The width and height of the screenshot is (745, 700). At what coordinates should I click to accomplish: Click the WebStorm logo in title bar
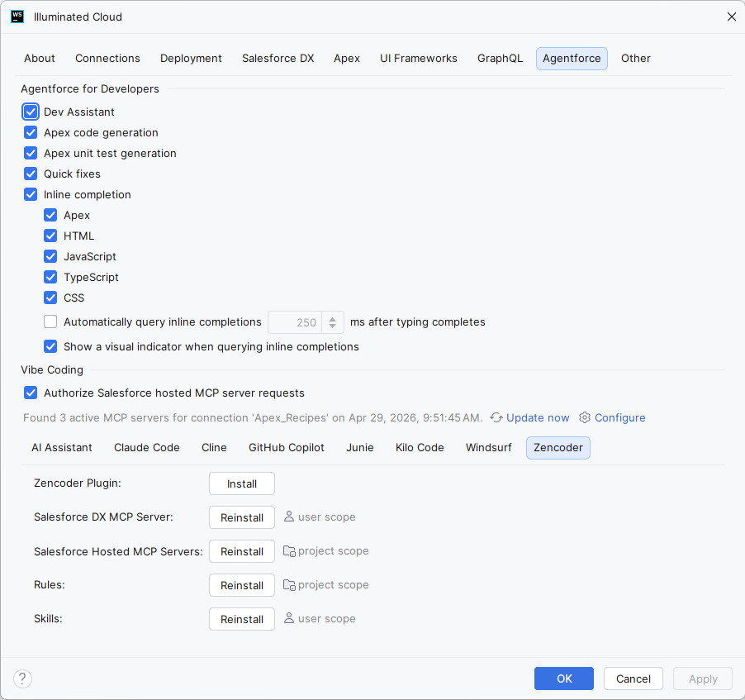click(x=17, y=17)
